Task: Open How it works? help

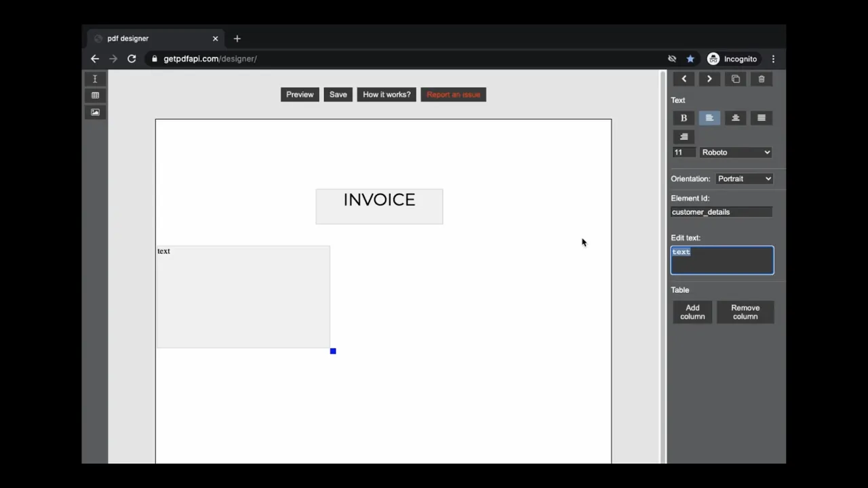Action: pos(387,95)
